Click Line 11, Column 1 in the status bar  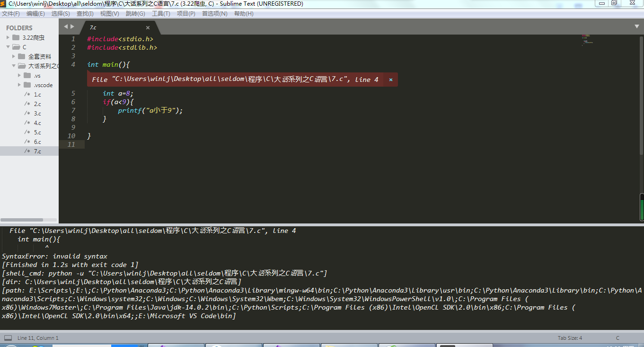click(38, 338)
